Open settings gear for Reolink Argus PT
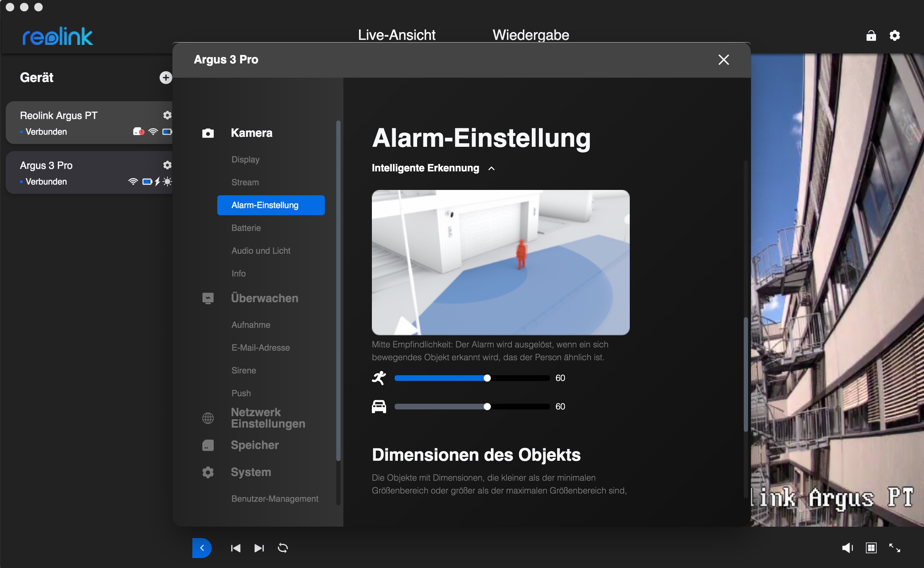Screen dimensions: 924x568 coord(167,115)
